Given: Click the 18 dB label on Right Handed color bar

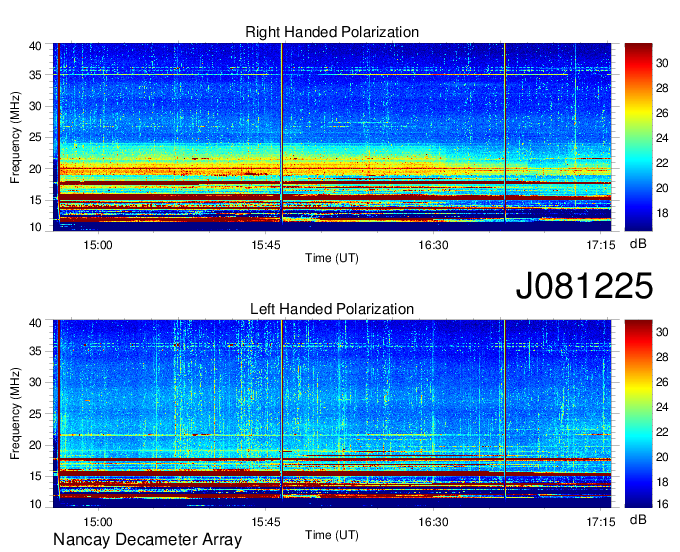Looking at the screenshot, I should pyautogui.click(x=662, y=213).
